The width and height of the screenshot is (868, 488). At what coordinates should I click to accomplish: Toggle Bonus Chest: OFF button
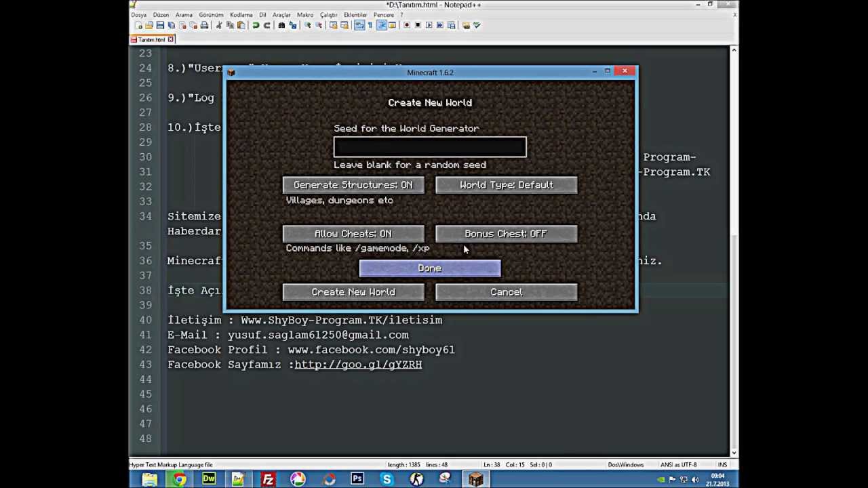[x=507, y=234]
